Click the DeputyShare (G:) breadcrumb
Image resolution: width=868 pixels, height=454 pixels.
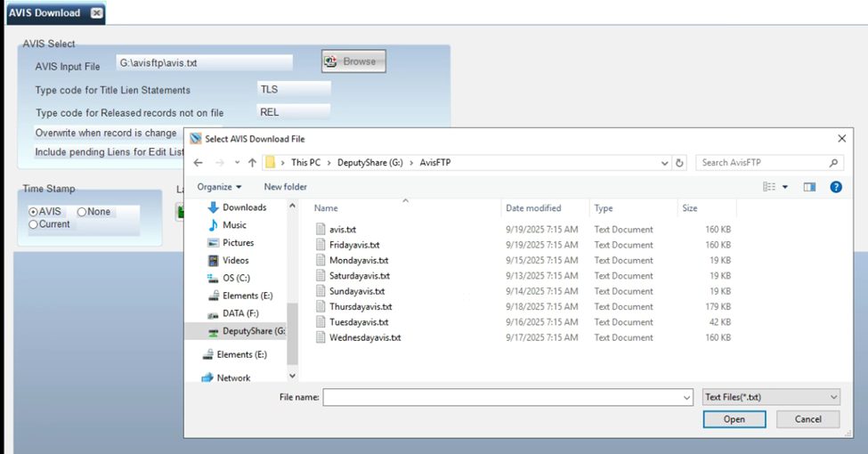pyautogui.click(x=369, y=163)
